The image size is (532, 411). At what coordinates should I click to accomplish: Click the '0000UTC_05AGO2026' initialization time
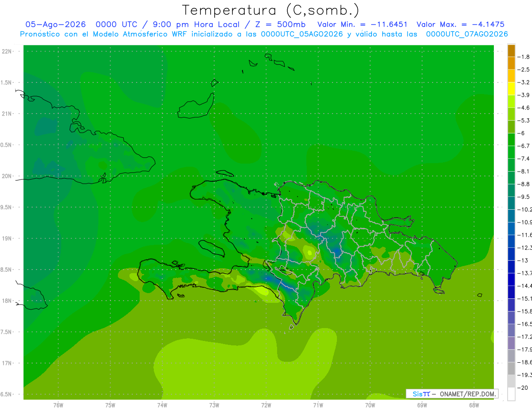[x=302, y=34]
